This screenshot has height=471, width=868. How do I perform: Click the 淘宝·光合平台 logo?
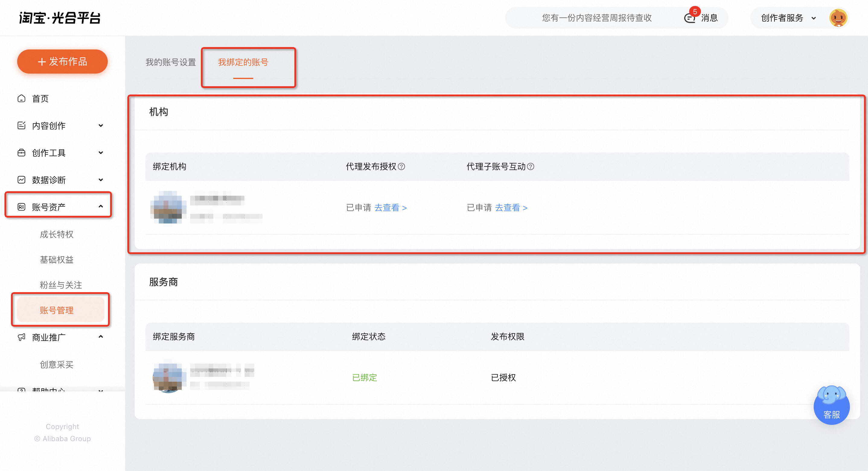[60, 18]
